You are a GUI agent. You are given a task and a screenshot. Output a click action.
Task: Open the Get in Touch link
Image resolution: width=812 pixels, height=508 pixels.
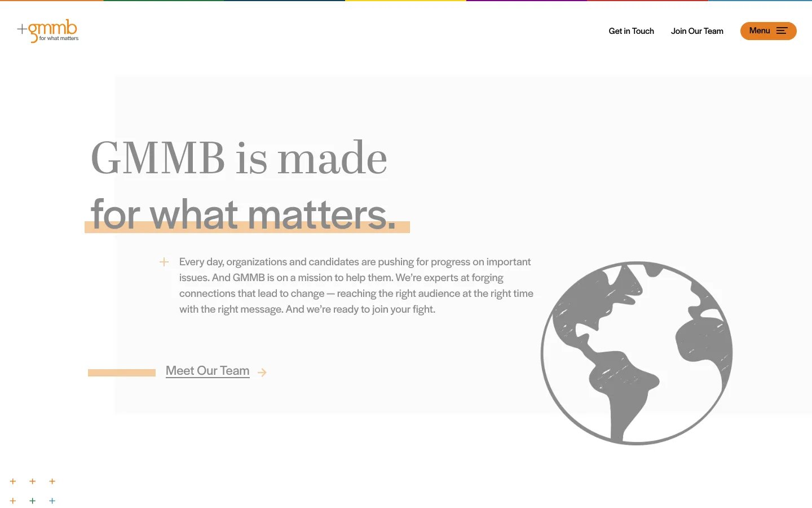[x=631, y=31]
